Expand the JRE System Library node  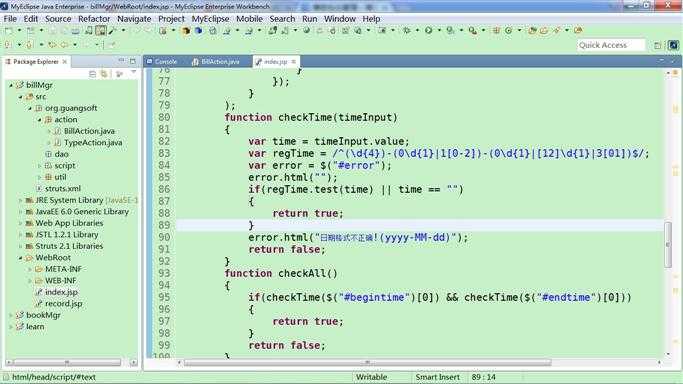pyautogui.click(x=20, y=200)
